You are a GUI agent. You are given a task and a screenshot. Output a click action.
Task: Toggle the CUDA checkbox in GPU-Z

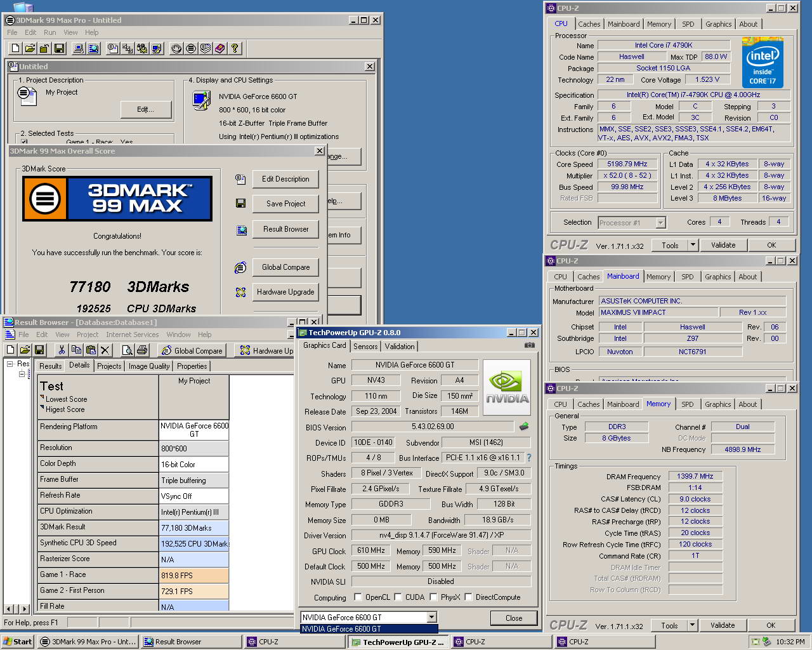click(398, 597)
